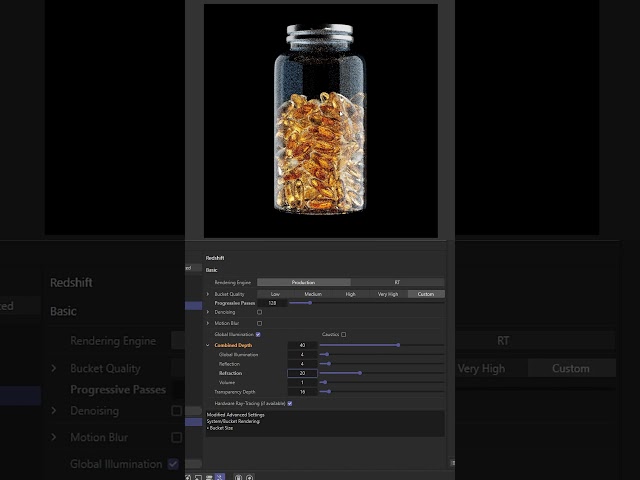This screenshot has width=640, height=480.
Task: Click Transparency Depth value field 16
Action: 302,392
